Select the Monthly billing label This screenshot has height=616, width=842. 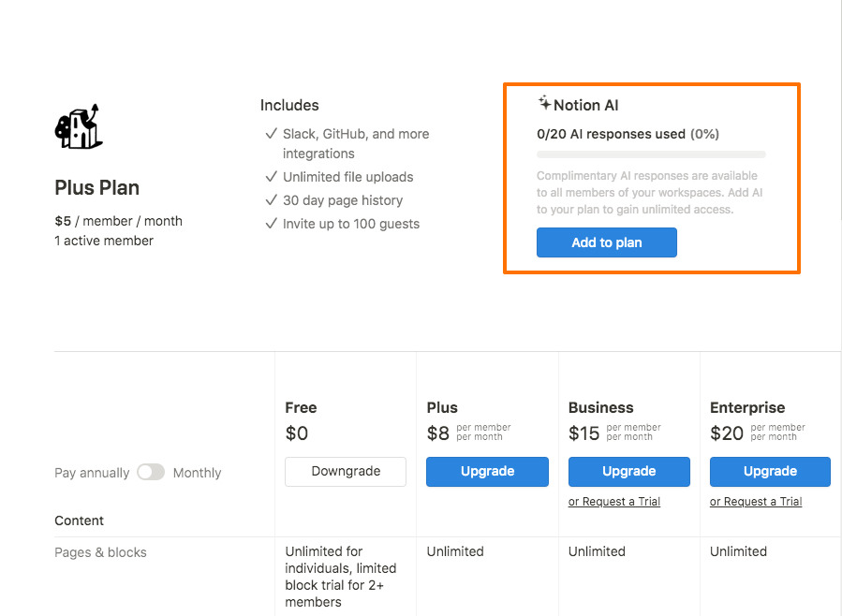pos(197,473)
